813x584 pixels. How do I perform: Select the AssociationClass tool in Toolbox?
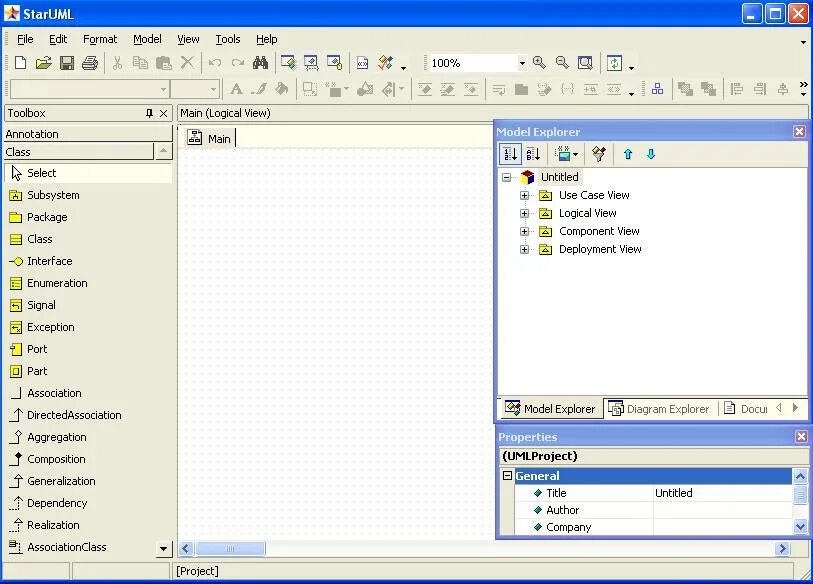pos(58,547)
